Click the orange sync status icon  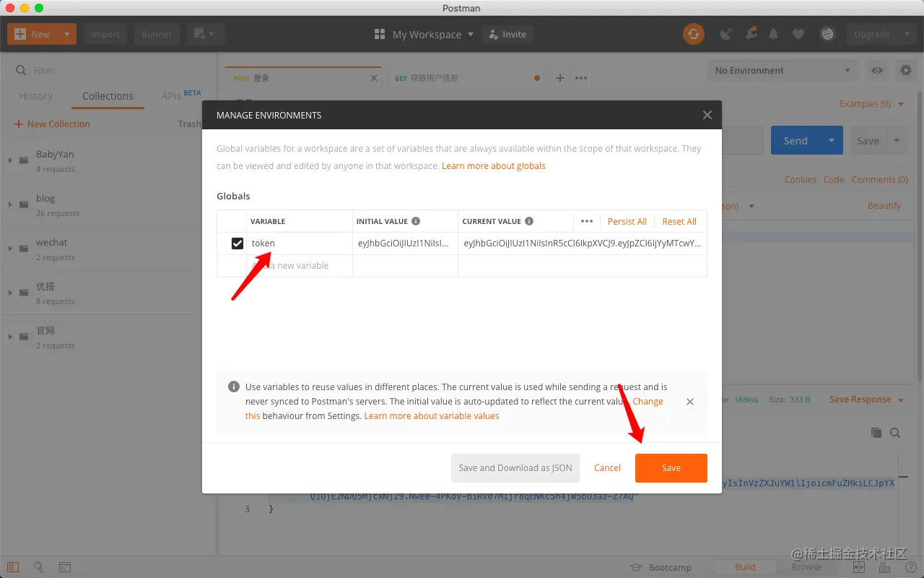(694, 34)
